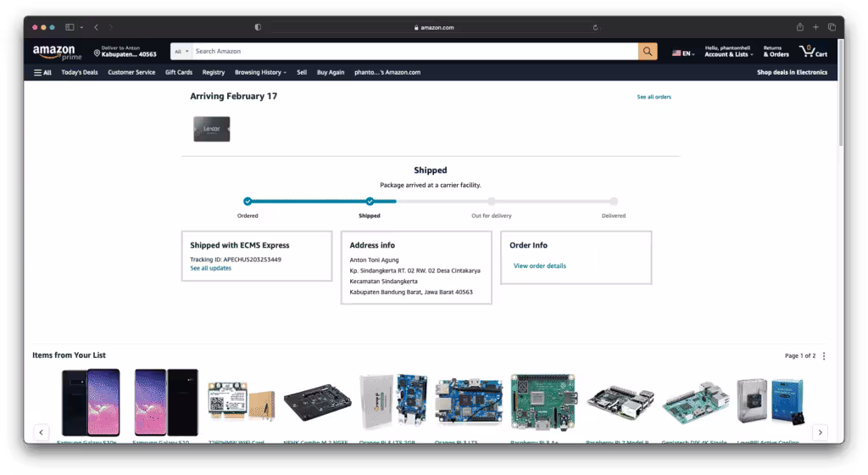The width and height of the screenshot is (868, 475).
Task: Expand the Safari sidebar dropdown chevron
Action: [x=81, y=27]
